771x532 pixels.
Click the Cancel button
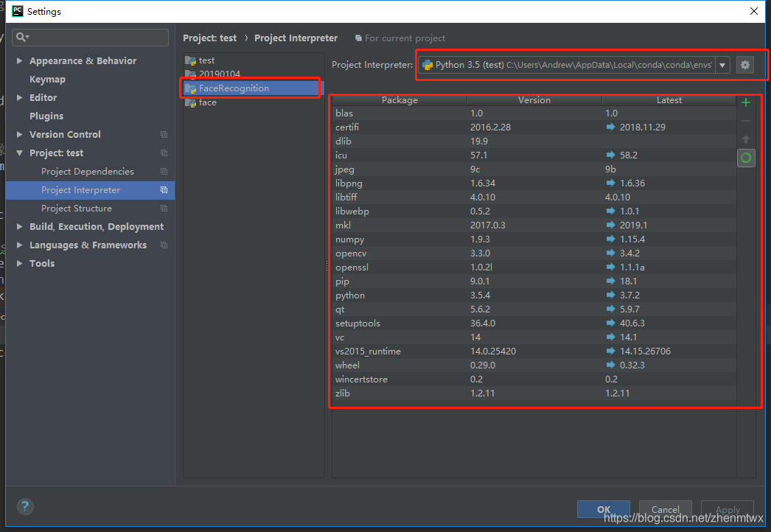pyautogui.click(x=666, y=509)
